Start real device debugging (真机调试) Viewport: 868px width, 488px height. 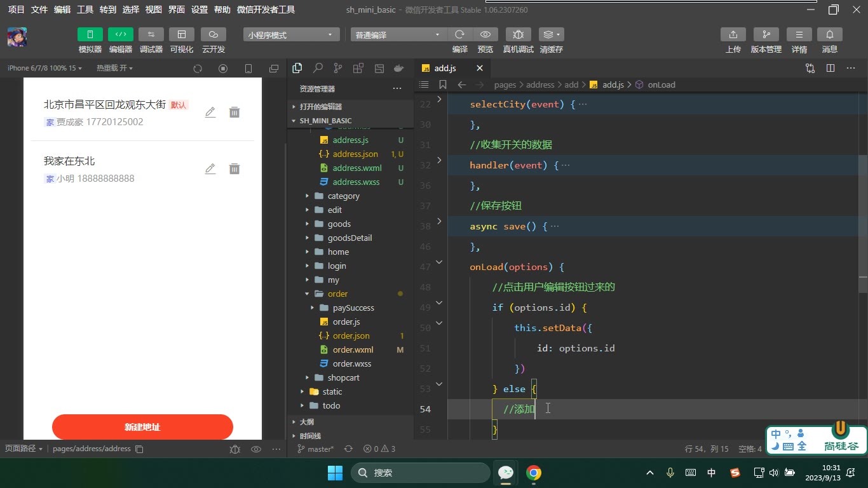(519, 34)
